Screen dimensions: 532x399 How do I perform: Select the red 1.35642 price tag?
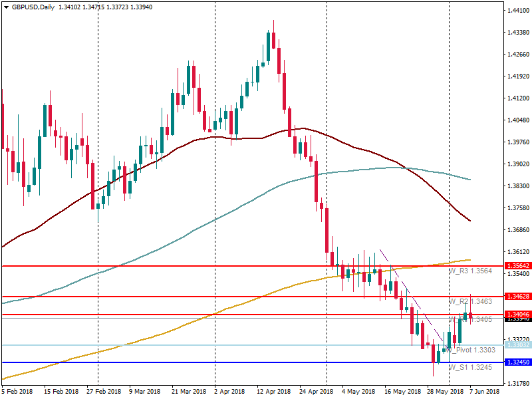click(517, 265)
